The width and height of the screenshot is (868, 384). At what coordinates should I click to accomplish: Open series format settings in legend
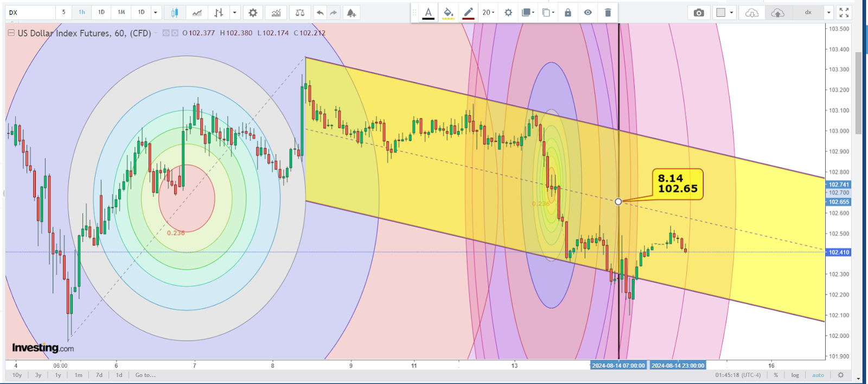point(175,33)
